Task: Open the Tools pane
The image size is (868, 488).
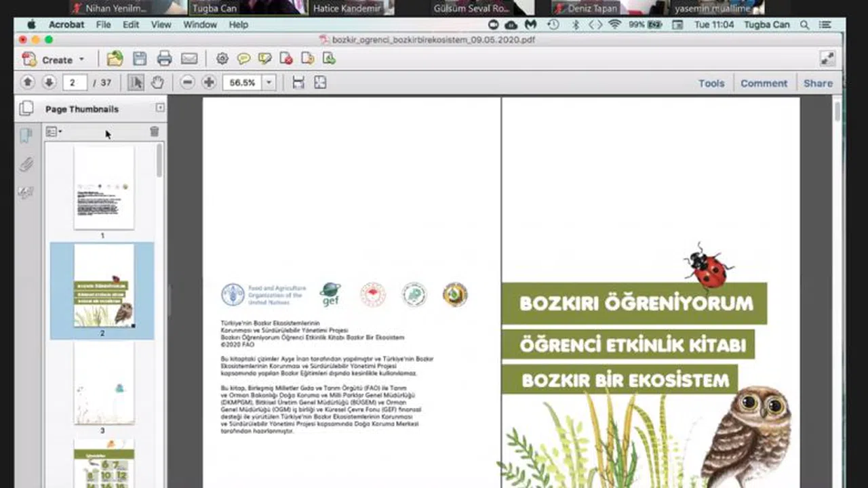Action: 711,83
